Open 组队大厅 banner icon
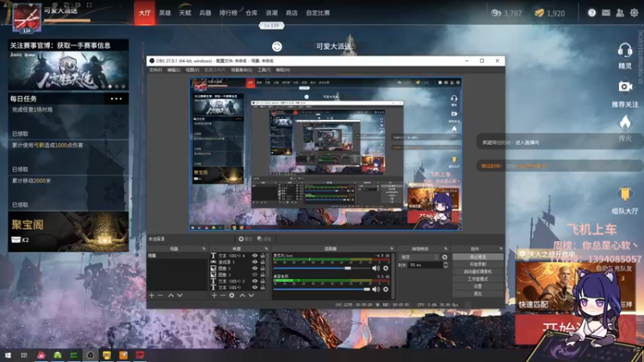Image resolution: width=644 pixels, height=362 pixels. pos(625,195)
